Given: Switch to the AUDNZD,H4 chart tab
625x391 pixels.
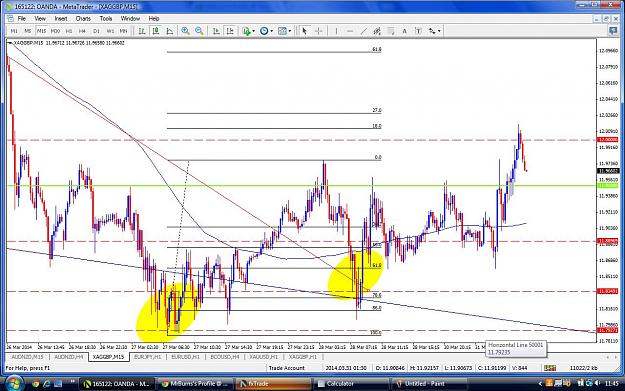Looking at the screenshot, I should click(69, 357).
